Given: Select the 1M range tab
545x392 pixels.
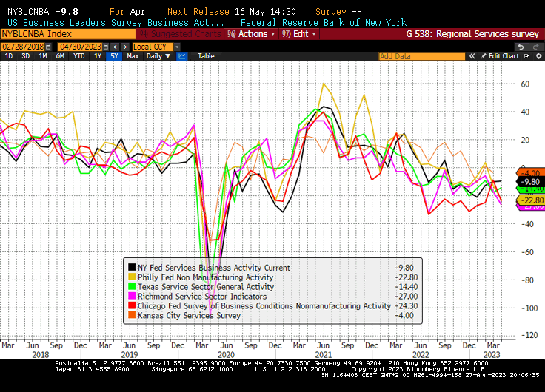Looking at the screenshot, I should tap(42, 56).
